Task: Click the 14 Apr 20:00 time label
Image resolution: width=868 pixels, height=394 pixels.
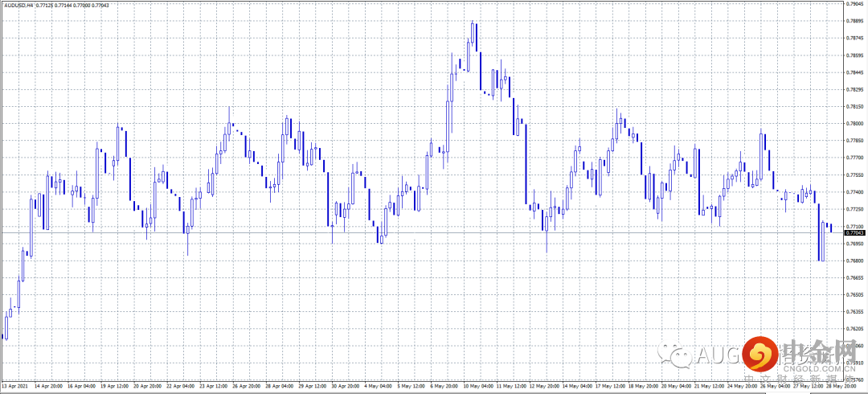Action: 50,386
